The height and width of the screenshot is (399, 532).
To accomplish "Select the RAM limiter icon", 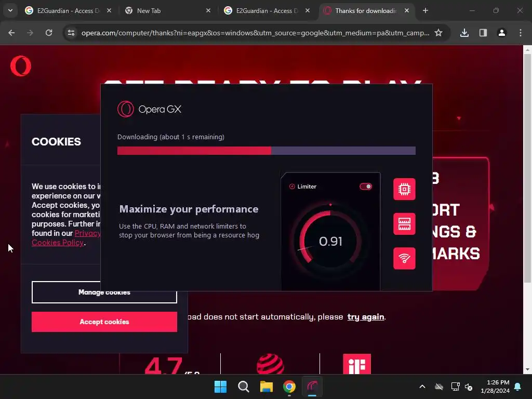I will pyautogui.click(x=404, y=224).
